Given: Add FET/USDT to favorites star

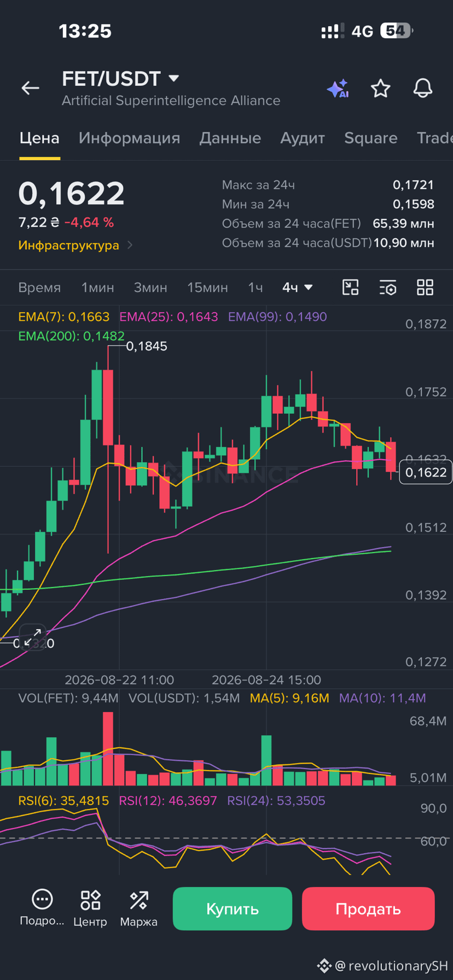Looking at the screenshot, I should coord(380,88).
